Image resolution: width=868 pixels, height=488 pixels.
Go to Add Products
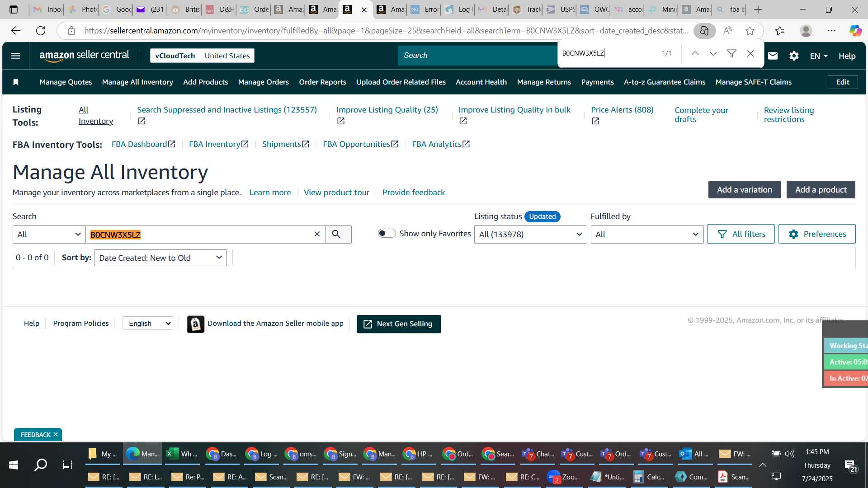point(205,82)
